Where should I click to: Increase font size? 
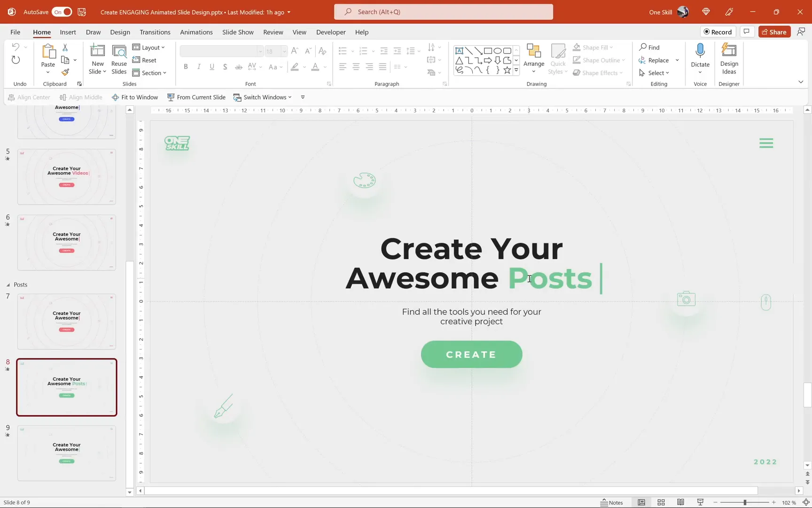[295, 51]
